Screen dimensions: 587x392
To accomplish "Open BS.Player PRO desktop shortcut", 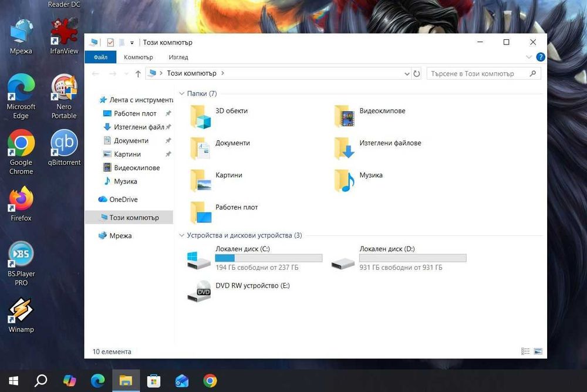I will [x=21, y=263].
